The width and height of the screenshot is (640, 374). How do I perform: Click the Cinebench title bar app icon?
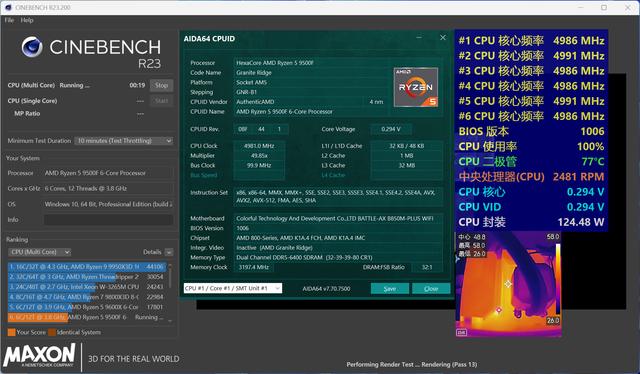pyautogui.click(x=8, y=7)
